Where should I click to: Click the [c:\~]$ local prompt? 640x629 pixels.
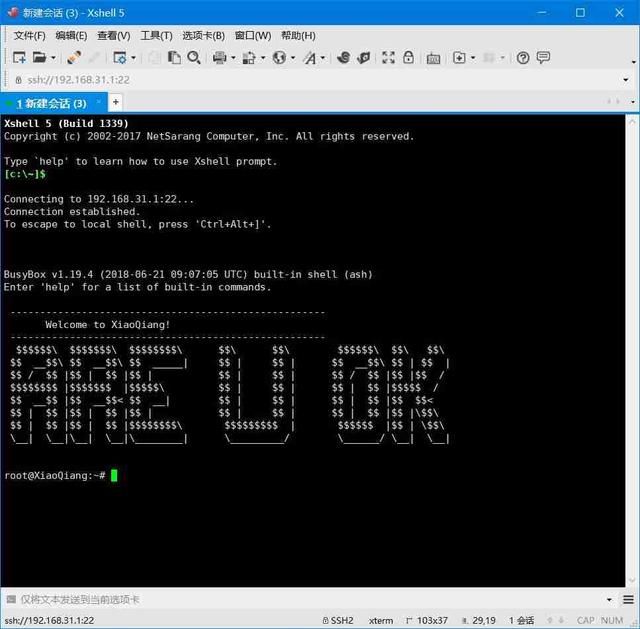pyautogui.click(x=25, y=174)
